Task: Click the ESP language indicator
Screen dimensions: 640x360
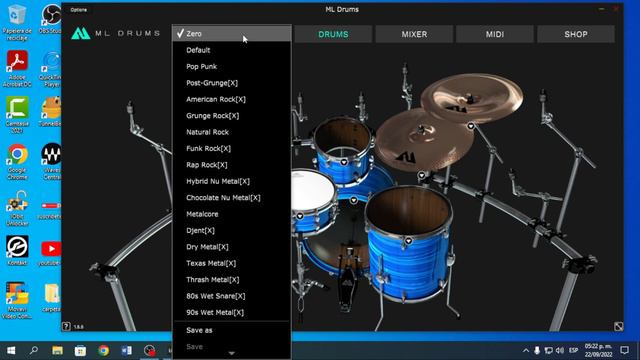Action: pyautogui.click(x=573, y=350)
